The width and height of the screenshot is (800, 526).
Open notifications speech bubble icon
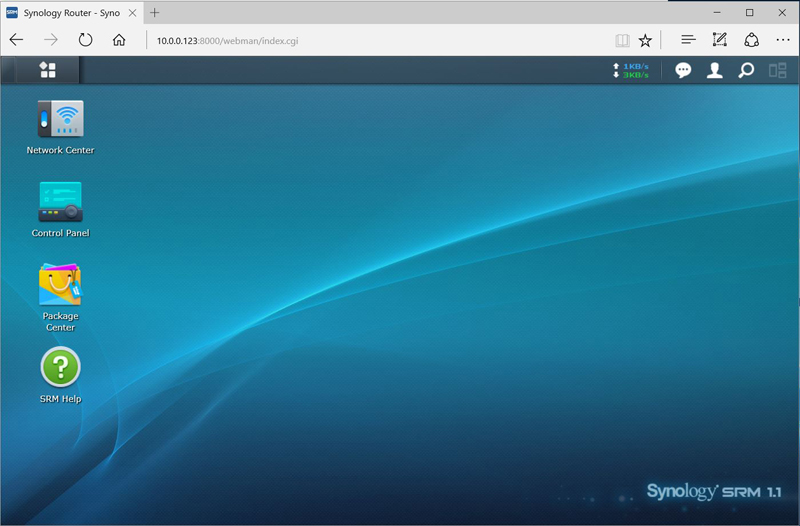[x=683, y=70]
